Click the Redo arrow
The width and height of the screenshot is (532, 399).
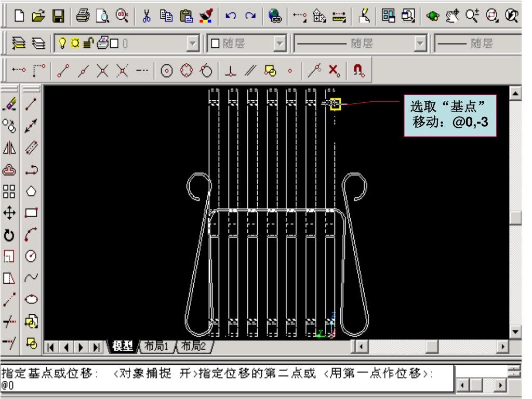pos(250,16)
